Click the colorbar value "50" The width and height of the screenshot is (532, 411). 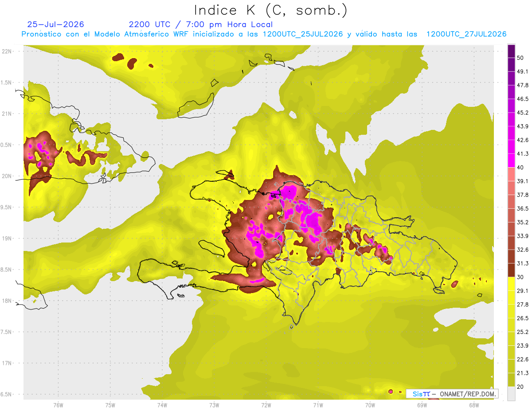coord(520,58)
